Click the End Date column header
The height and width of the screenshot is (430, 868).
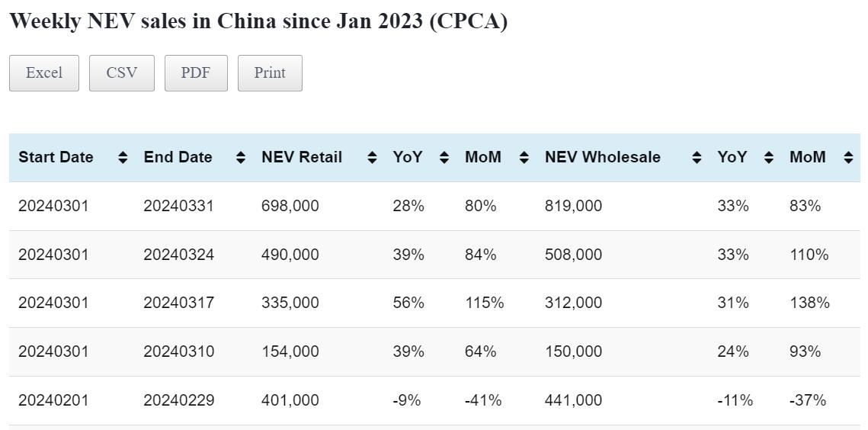pos(178,158)
